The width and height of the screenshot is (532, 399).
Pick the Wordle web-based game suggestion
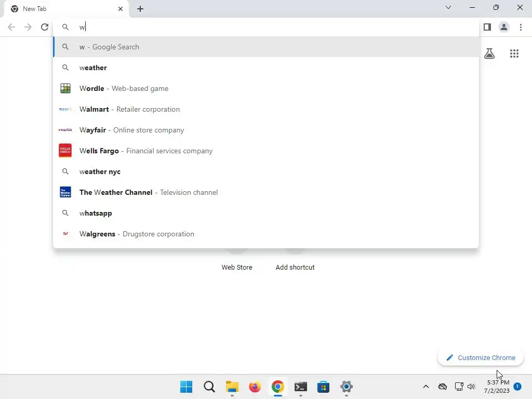[266, 88]
